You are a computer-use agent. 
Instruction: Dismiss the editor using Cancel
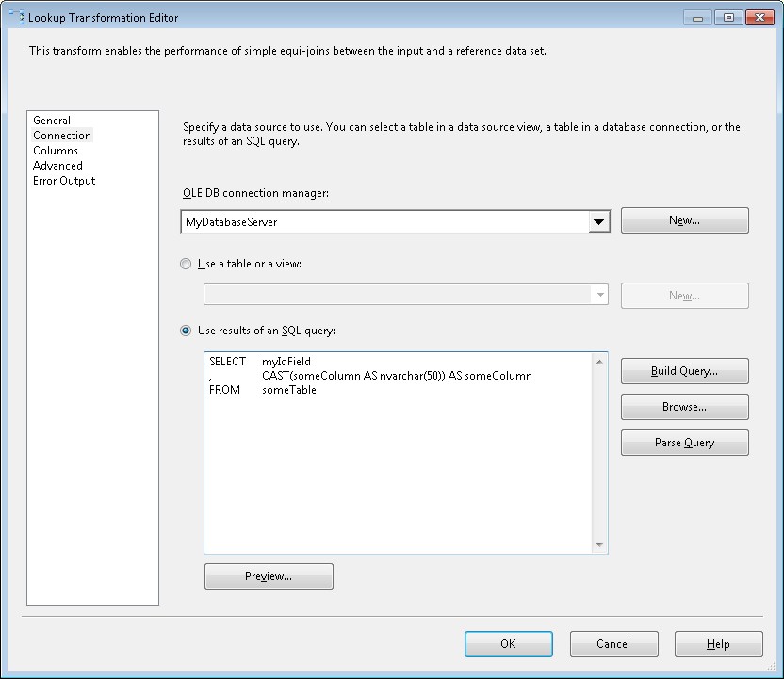[x=613, y=644]
